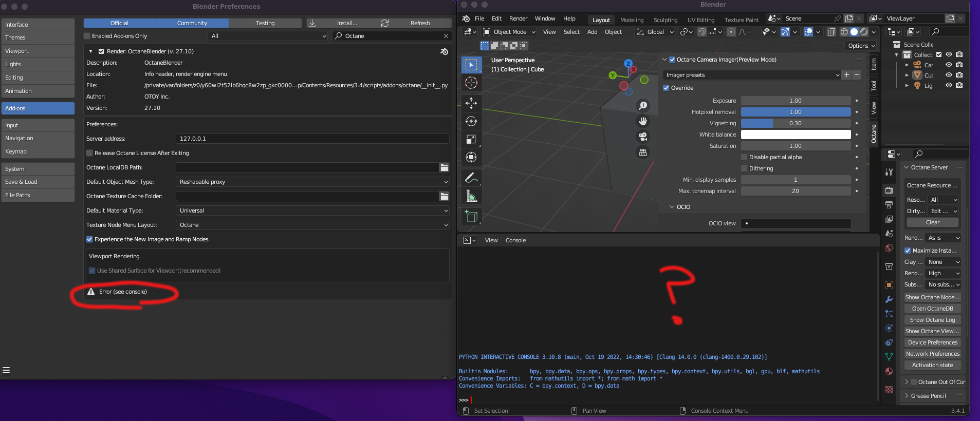Click the Device Preferences button
The height and width of the screenshot is (421, 980).
click(x=932, y=342)
